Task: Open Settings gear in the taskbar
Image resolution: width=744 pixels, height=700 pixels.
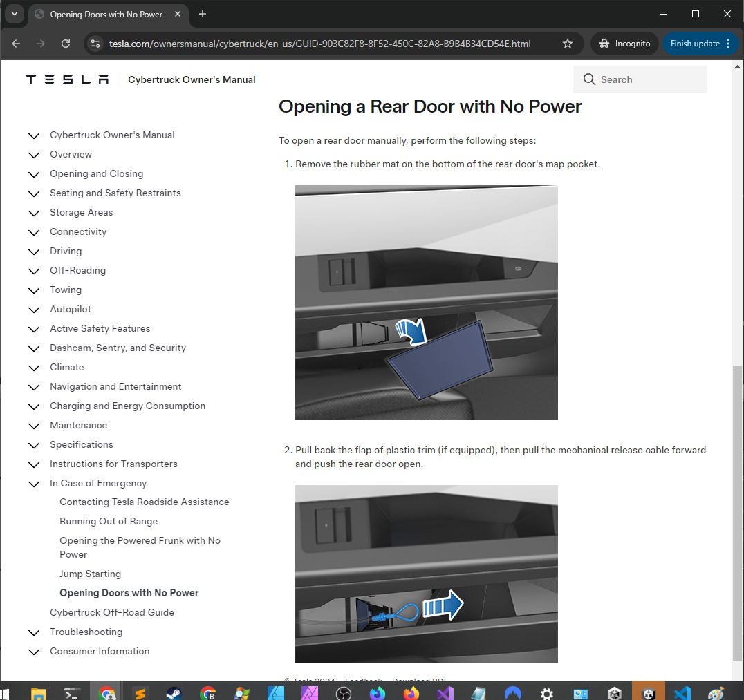Action: tap(547, 694)
